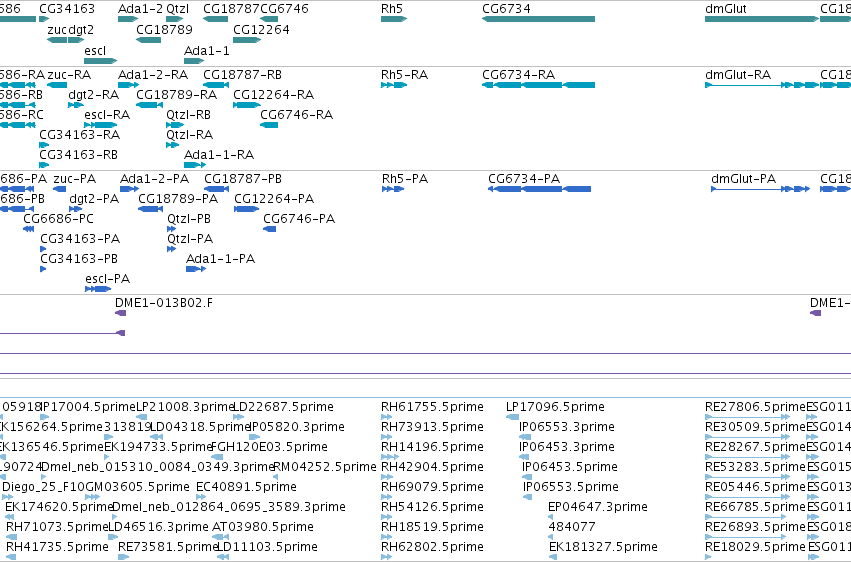Click the Qtzl-PA protein label
The image size is (851, 562).
tap(190, 239)
